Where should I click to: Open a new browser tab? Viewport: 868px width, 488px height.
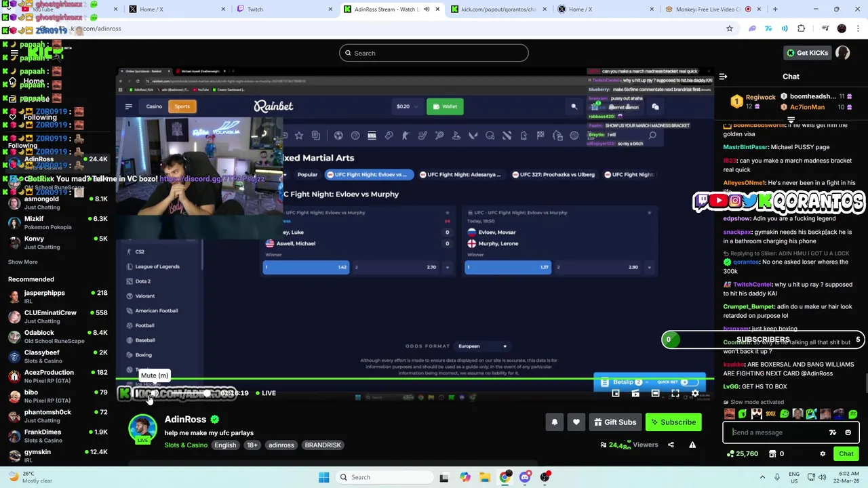coord(776,9)
